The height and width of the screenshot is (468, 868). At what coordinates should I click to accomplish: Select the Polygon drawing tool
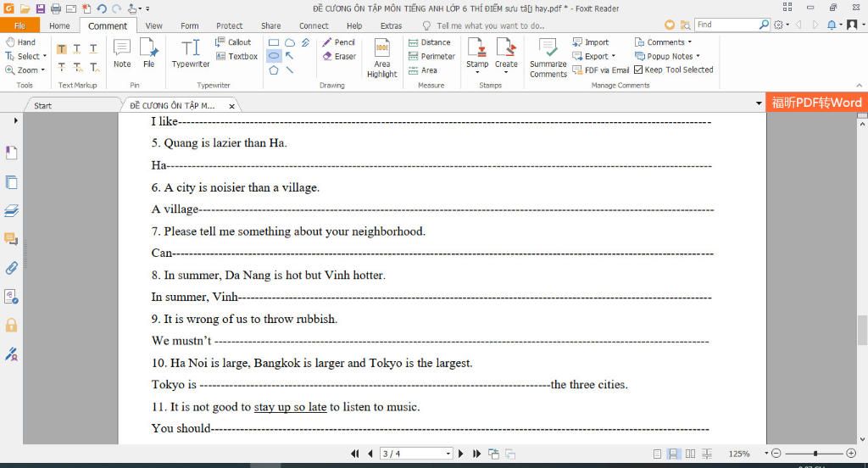point(274,70)
